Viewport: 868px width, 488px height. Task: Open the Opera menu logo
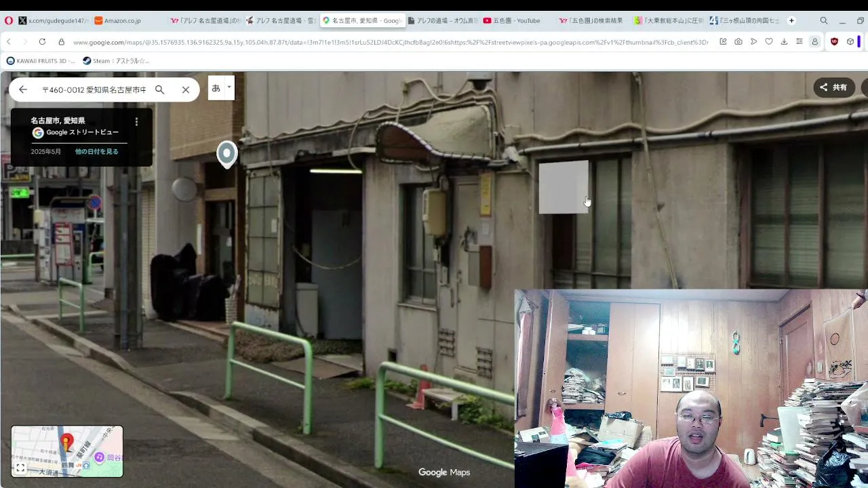[x=9, y=20]
